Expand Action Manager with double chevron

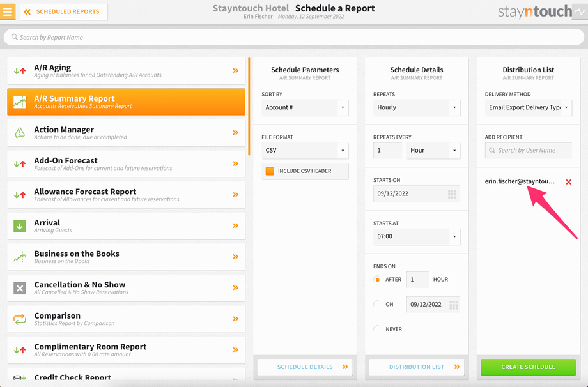[x=235, y=133]
